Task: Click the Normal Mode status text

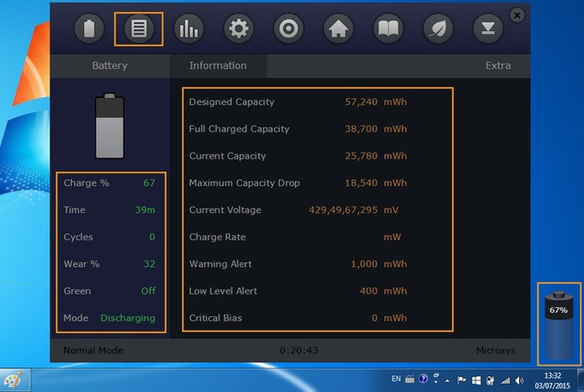Action: [93, 350]
